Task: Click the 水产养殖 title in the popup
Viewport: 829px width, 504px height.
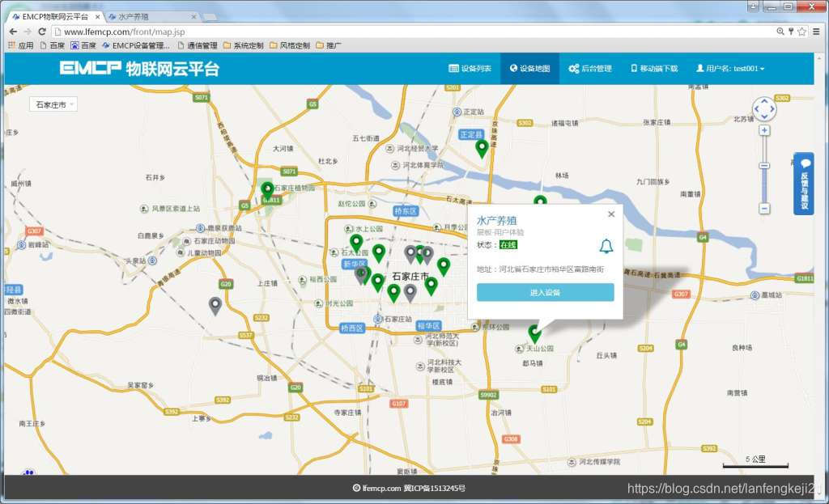Action: coord(496,220)
